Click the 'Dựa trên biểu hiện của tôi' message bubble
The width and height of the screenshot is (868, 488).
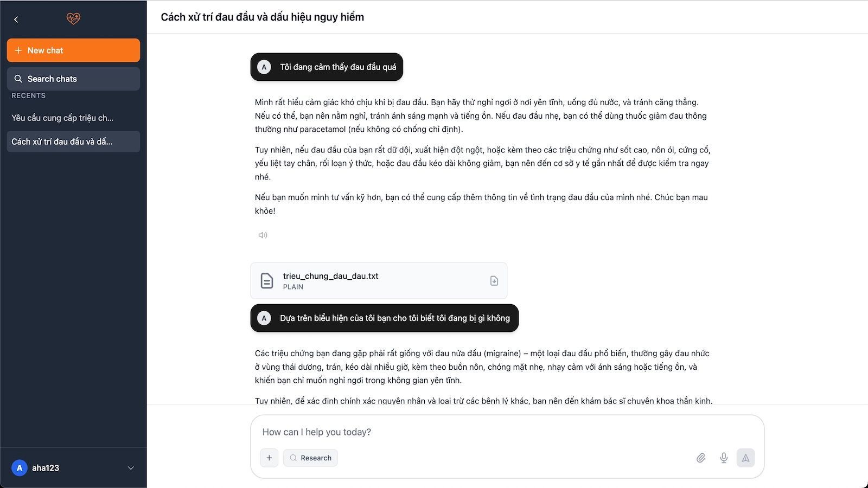(394, 318)
